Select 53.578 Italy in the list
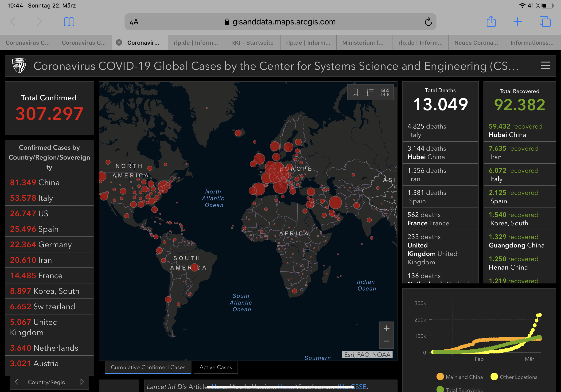The height and width of the screenshot is (392, 561). pos(49,198)
